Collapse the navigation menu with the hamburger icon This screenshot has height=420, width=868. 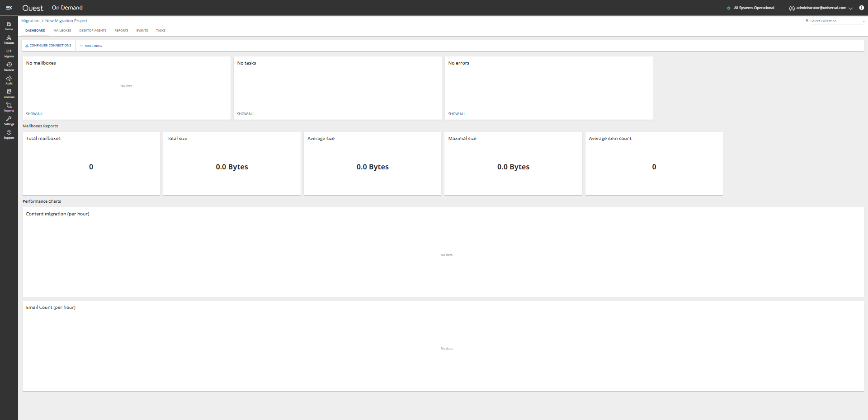pyautogui.click(x=9, y=8)
